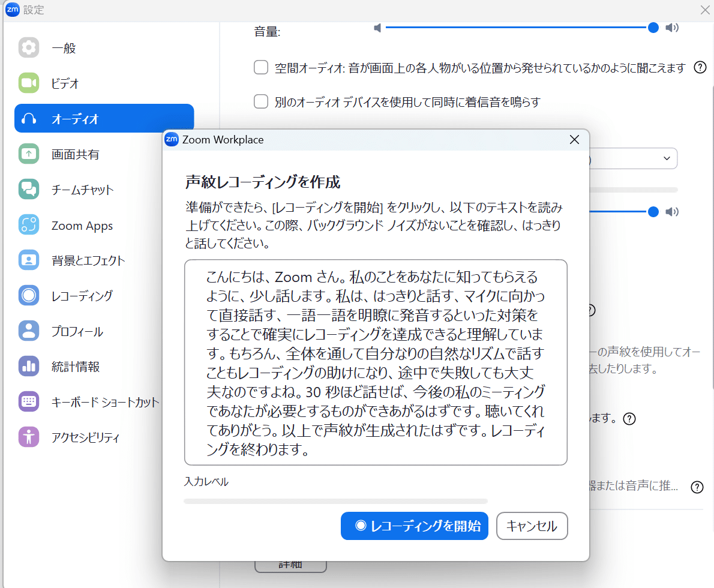This screenshot has width=714, height=588.
Task: Go to Zoom Apps settings
Action: point(89,224)
